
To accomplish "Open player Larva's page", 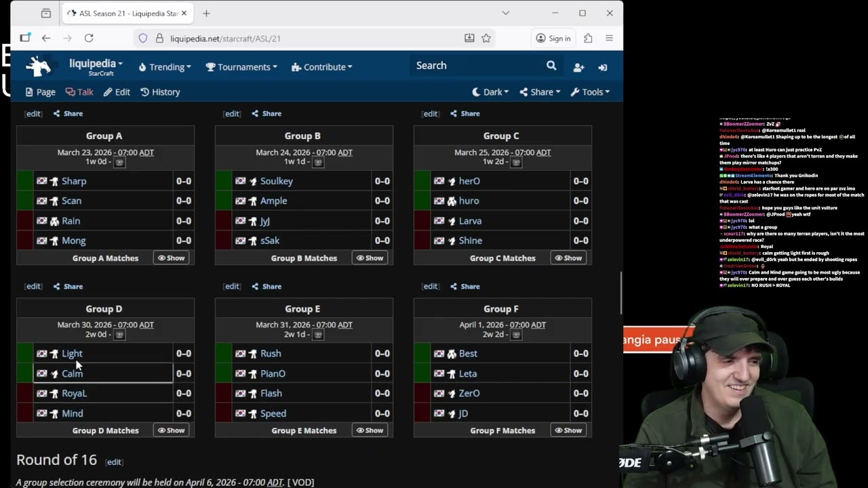I will pos(470,221).
